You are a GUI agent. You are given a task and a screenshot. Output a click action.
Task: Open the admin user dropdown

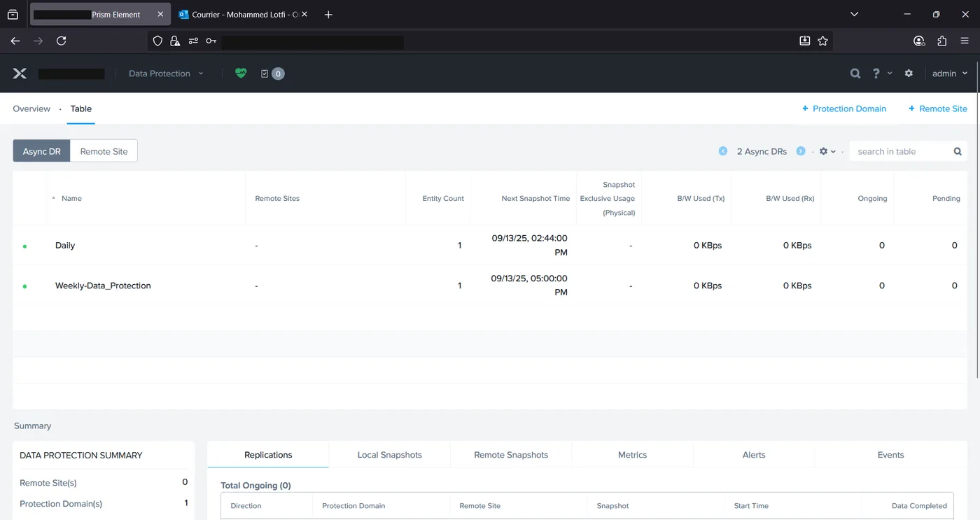click(x=950, y=73)
